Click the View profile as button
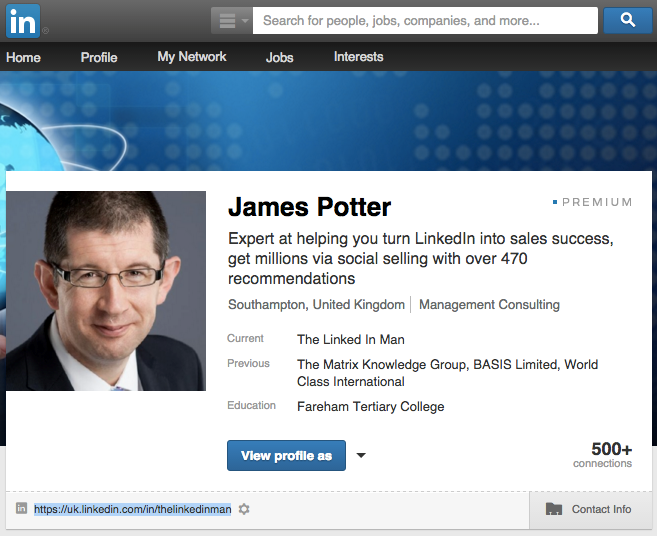 click(x=287, y=456)
